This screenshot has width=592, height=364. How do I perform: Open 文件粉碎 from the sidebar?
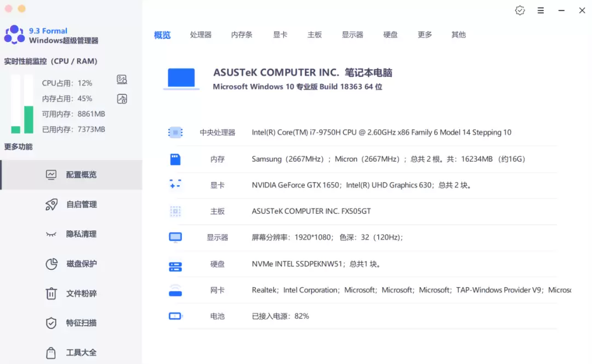pyautogui.click(x=71, y=293)
